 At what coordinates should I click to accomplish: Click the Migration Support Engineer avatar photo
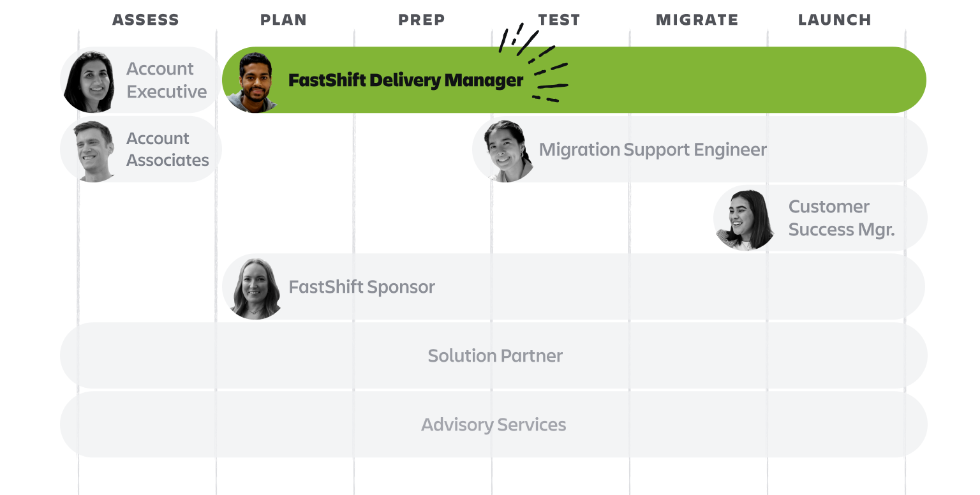pos(506,151)
